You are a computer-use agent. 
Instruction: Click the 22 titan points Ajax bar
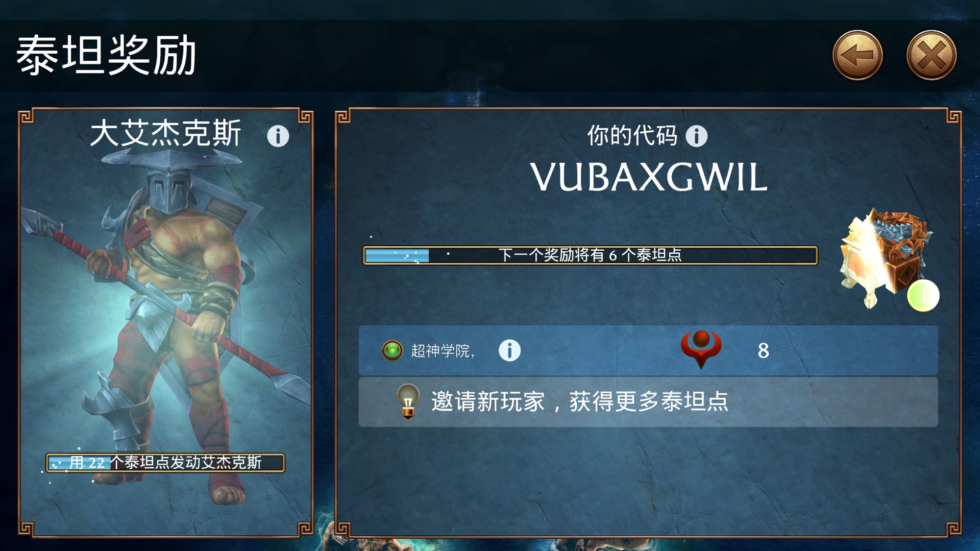point(165,462)
